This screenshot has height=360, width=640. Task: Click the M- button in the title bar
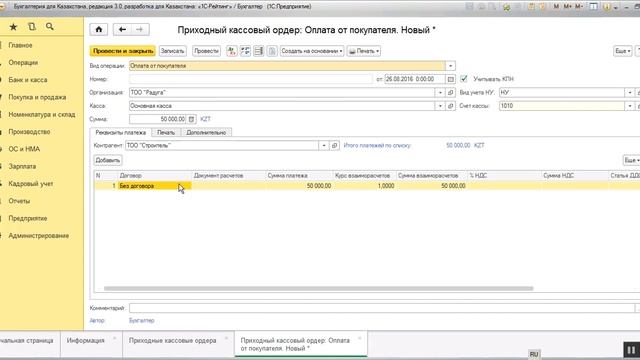coord(579,7)
